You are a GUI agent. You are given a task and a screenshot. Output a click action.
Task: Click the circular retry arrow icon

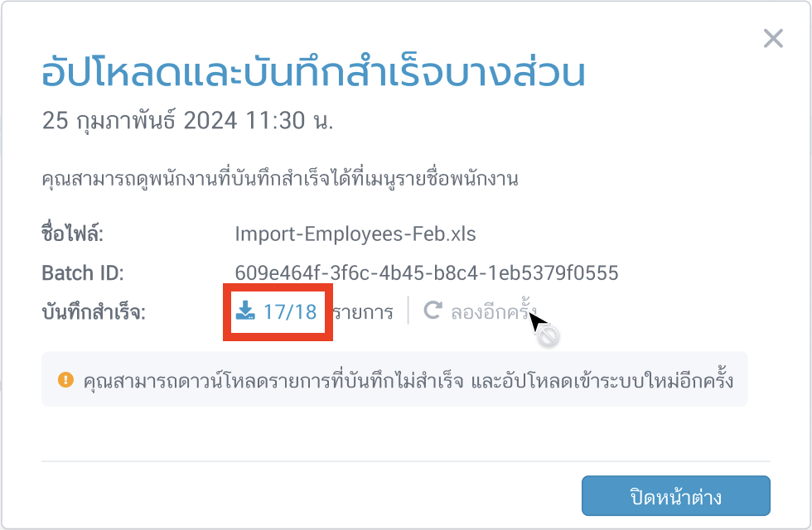[432, 311]
